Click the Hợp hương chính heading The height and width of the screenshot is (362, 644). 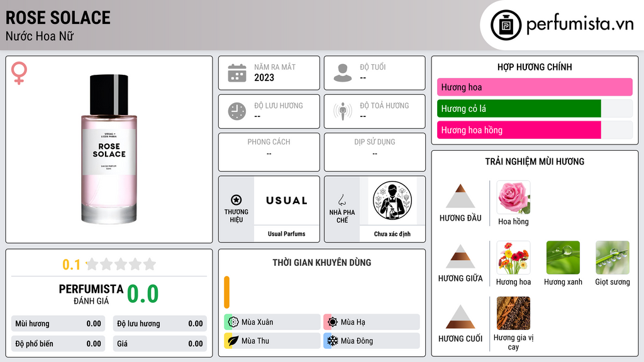tap(535, 67)
